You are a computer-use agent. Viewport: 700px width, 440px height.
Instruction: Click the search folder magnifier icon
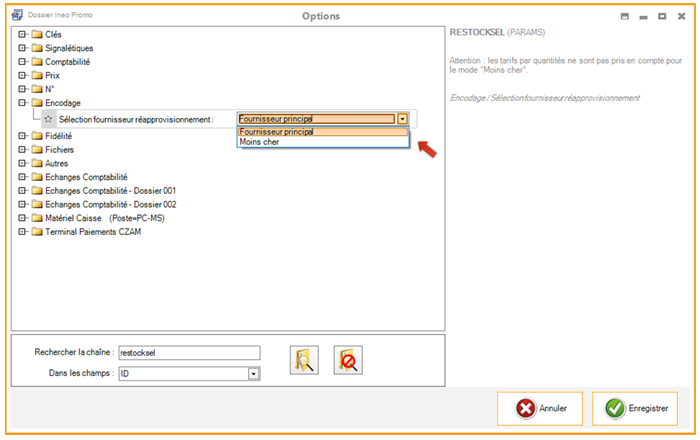tap(304, 360)
